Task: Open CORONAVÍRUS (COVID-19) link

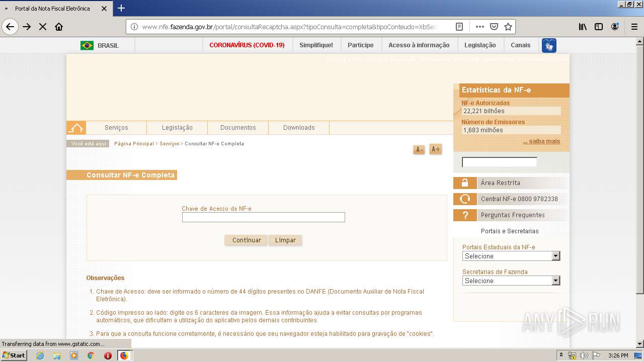Action: [x=247, y=45]
